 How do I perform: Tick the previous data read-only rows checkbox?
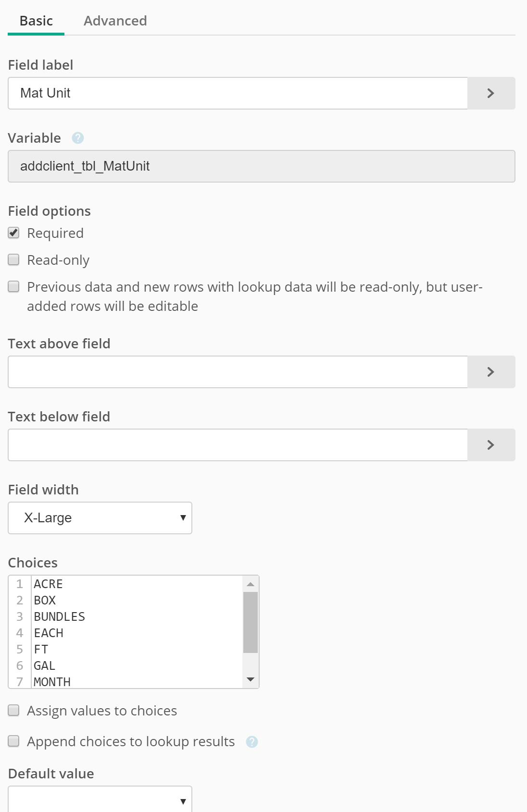[x=13, y=287]
